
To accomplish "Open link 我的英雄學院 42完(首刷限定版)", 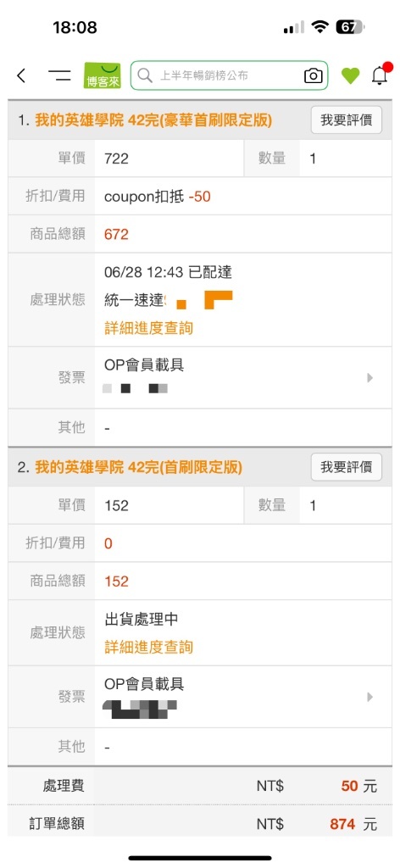I will click(x=138, y=467).
